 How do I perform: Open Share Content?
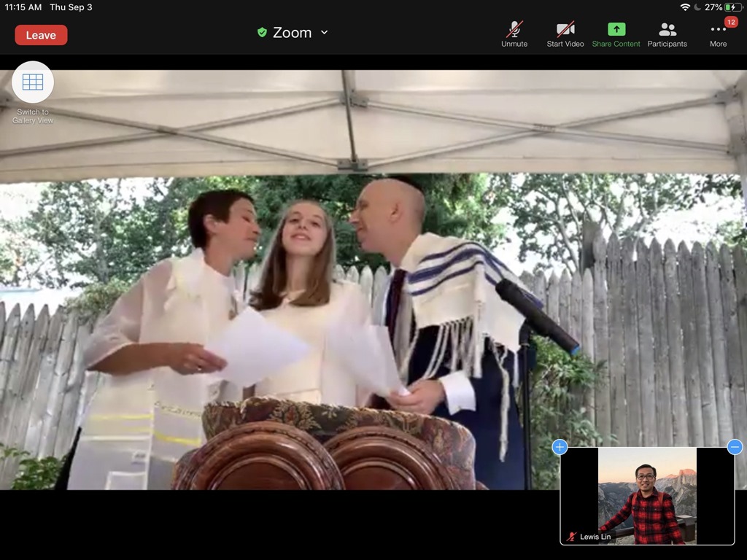click(616, 34)
